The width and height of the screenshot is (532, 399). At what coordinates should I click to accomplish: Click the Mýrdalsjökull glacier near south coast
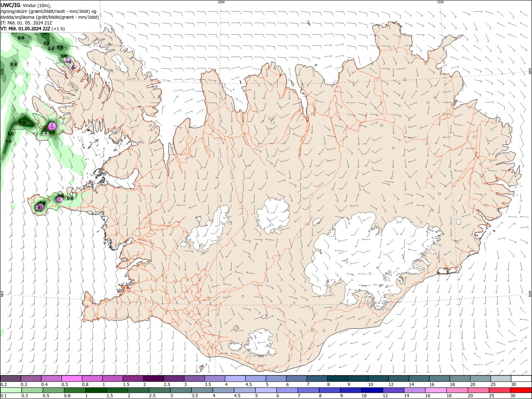click(x=261, y=343)
